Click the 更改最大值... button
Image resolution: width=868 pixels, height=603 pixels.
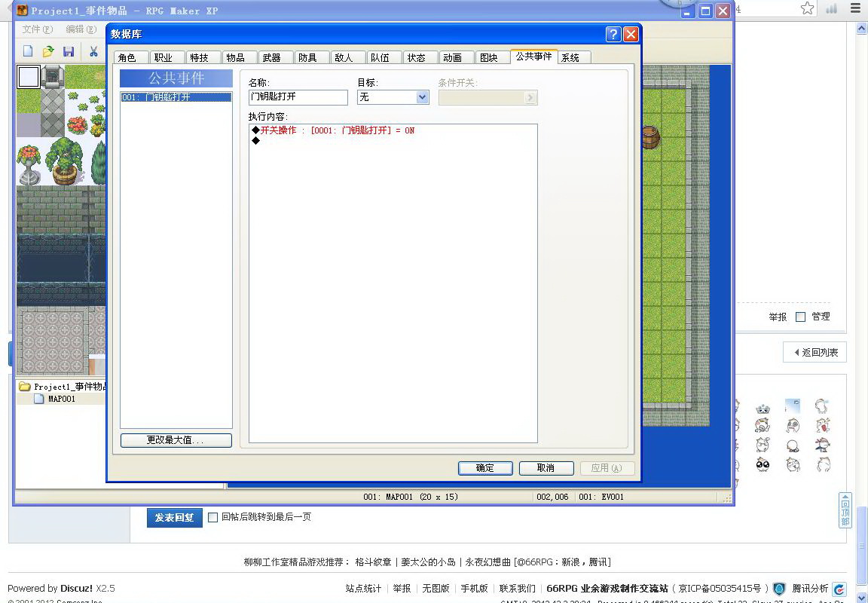pos(176,440)
